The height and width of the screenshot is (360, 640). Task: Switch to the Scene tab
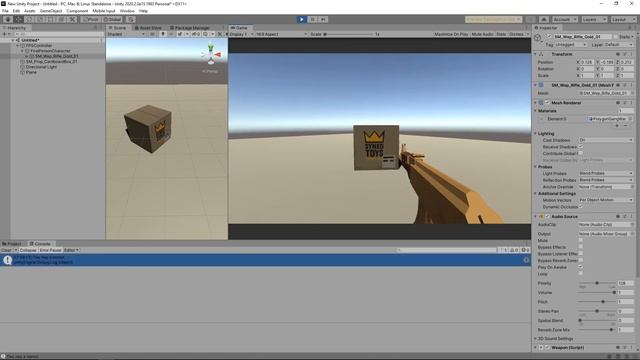[117, 28]
